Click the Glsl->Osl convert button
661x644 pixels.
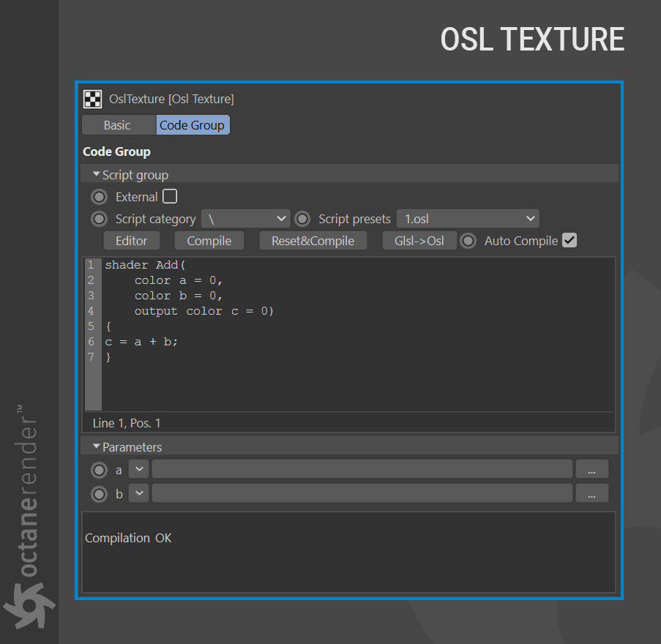[419, 241]
